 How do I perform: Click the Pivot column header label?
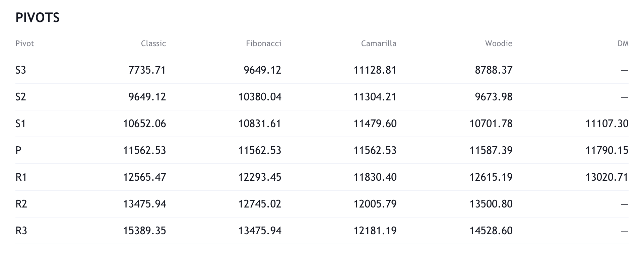tap(25, 44)
